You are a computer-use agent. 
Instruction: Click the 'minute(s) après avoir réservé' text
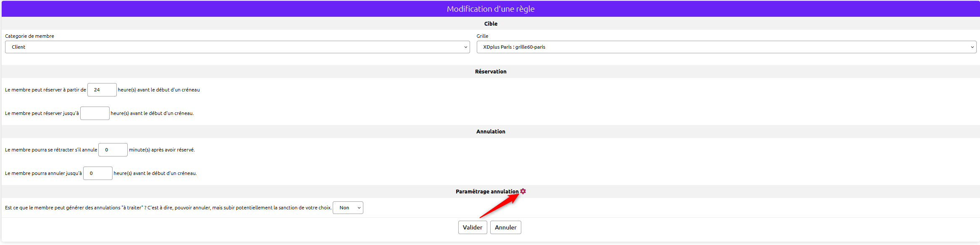162,150
